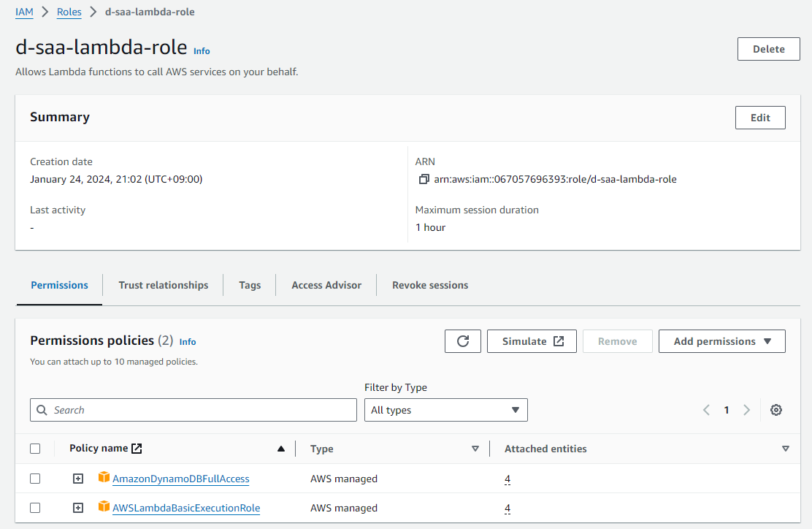Go to previous page arrow in pagination
This screenshot has height=529, width=812.
(x=706, y=410)
